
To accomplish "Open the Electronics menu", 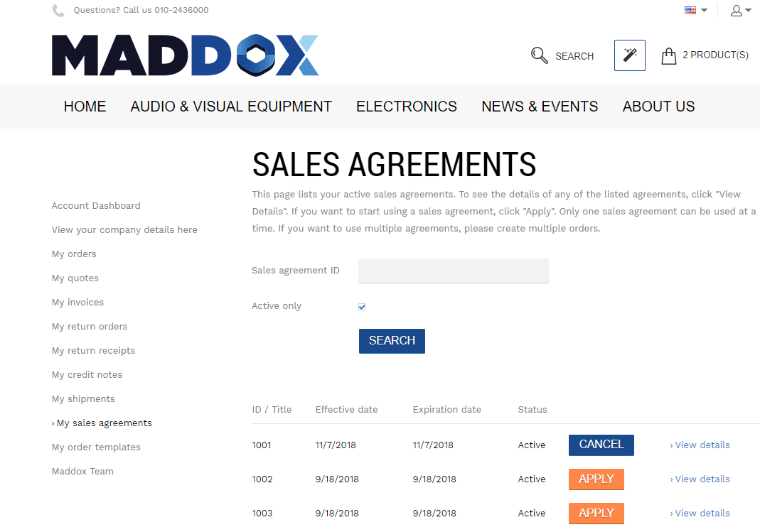I will pyautogui.click(x=407, y=107).
